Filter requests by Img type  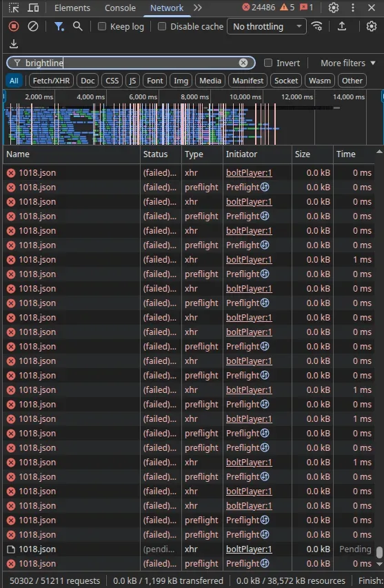click(x=181, y=81)
